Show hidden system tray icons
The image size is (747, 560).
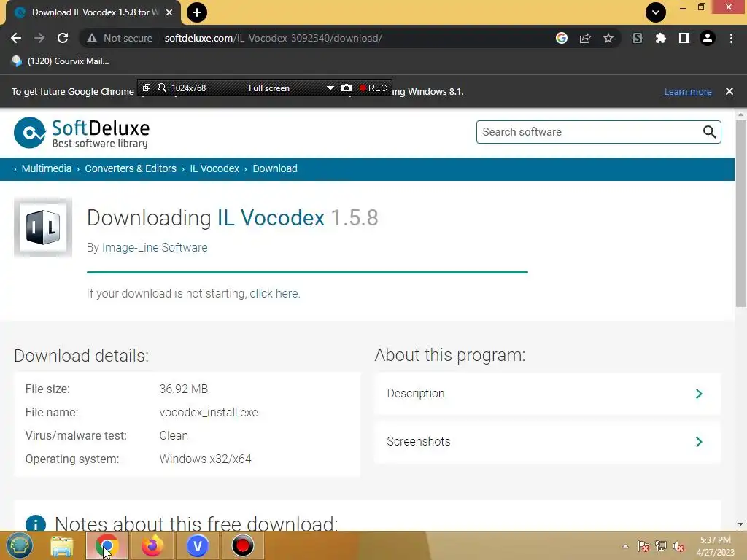(x=625, y=546)
